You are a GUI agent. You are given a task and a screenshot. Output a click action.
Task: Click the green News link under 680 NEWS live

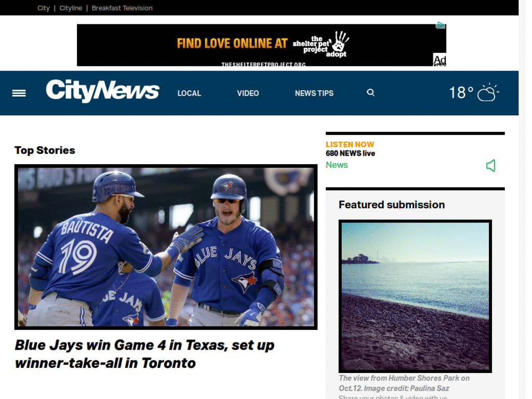(337, 165)
